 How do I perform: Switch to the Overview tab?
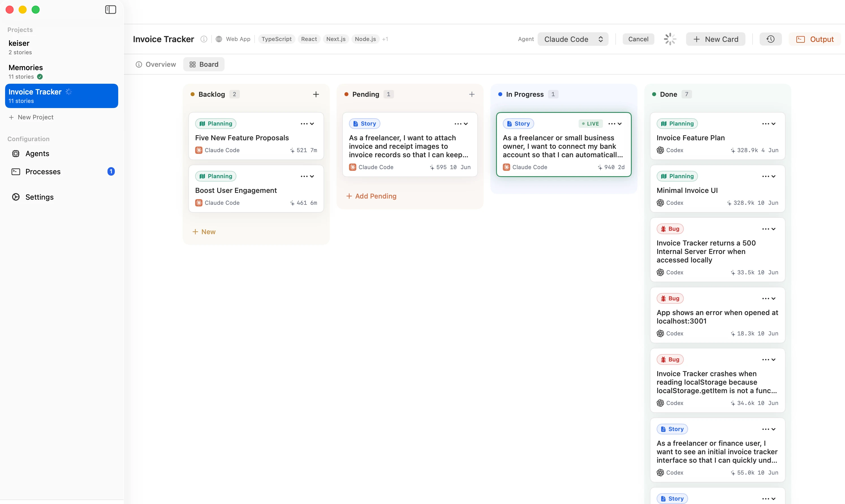click(x=156, y=64)
